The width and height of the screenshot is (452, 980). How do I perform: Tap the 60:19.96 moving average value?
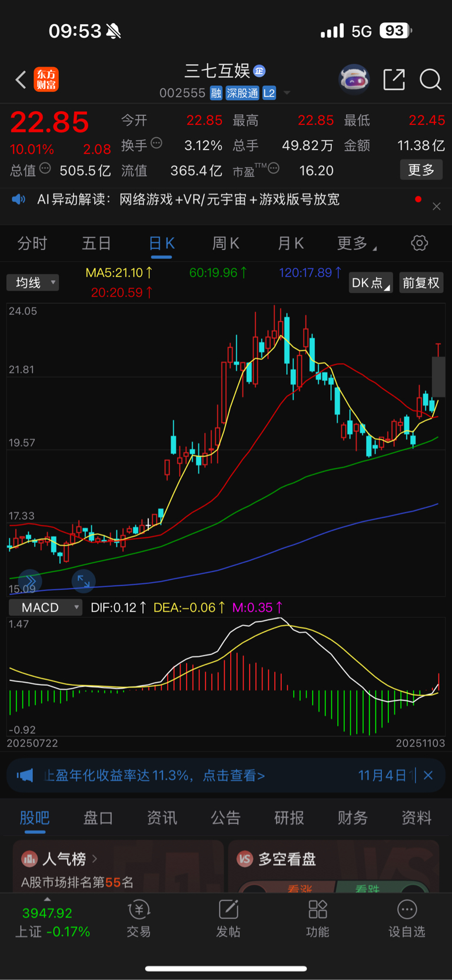[x=218, y=273]
